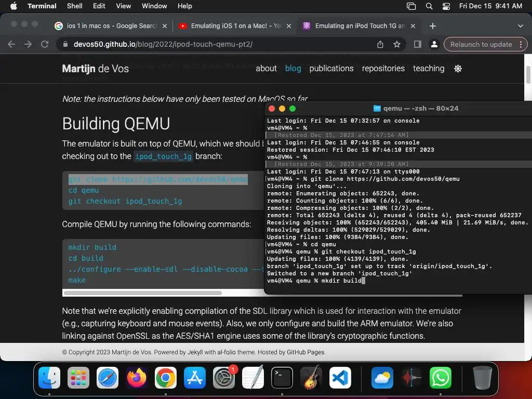Open Finder from the Dock
This screenshot has width=532, height=399.
(x=49, y=378)
